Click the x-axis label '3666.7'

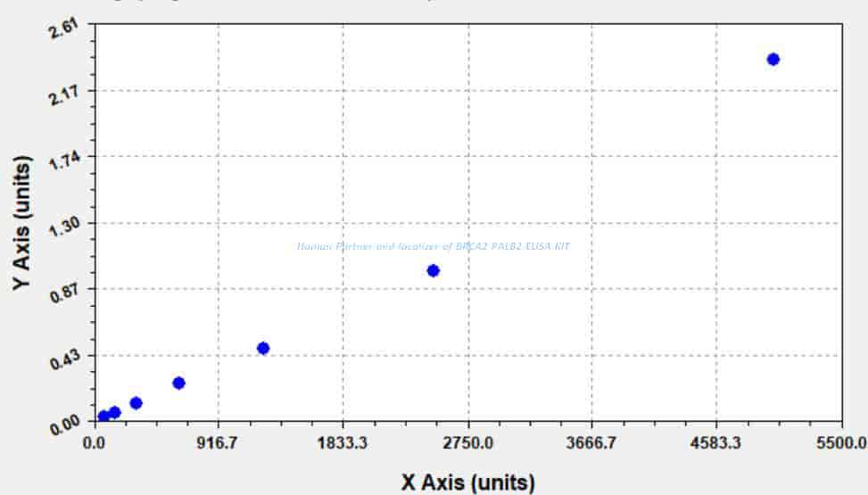tap(591, 443)
